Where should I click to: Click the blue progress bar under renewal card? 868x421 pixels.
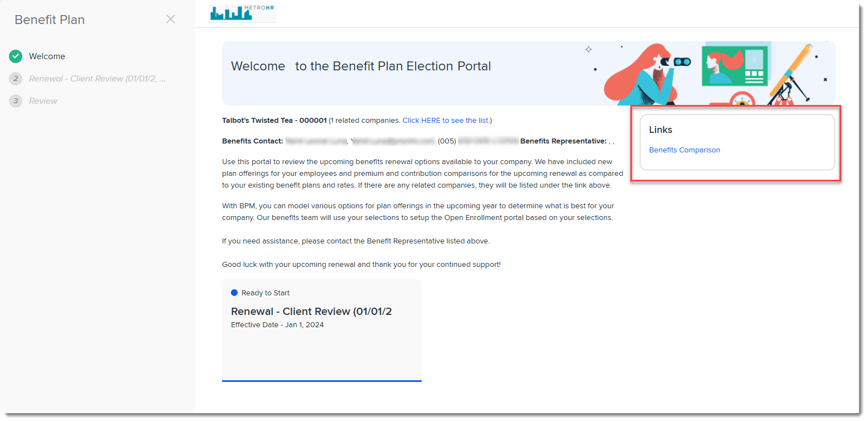pos(321,381)
